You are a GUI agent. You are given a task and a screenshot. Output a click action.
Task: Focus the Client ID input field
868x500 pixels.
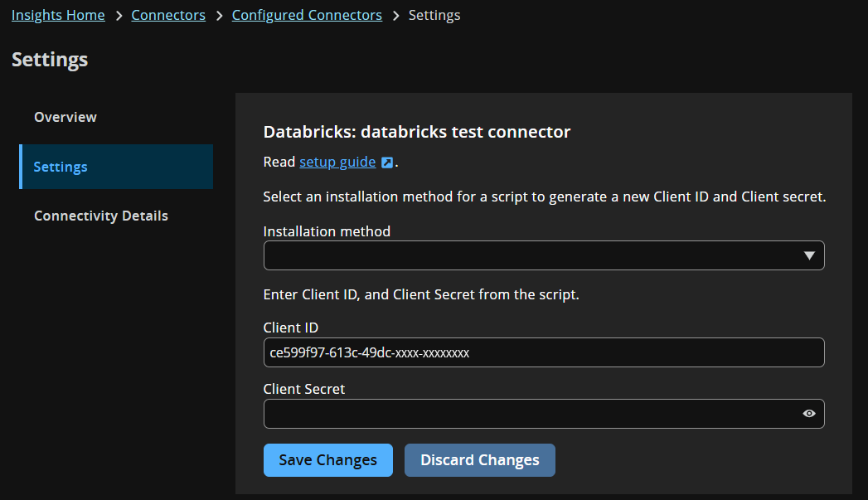544,352
